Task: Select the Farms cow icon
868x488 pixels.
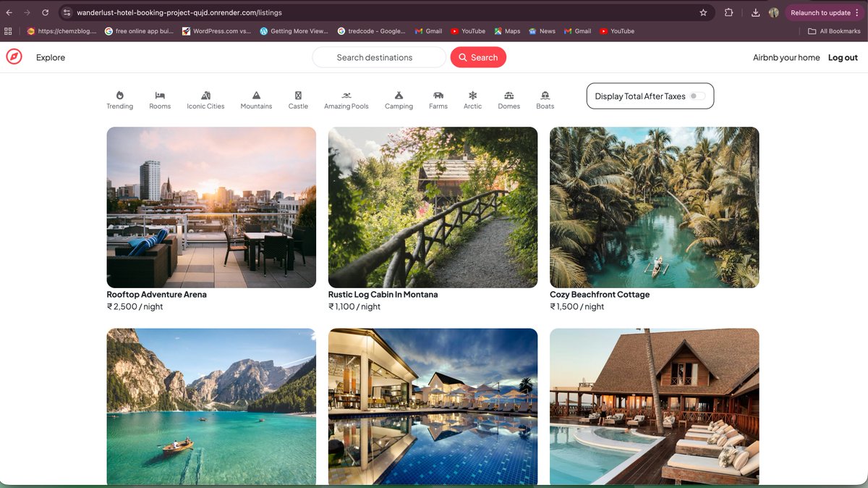Action: point(438,95)
